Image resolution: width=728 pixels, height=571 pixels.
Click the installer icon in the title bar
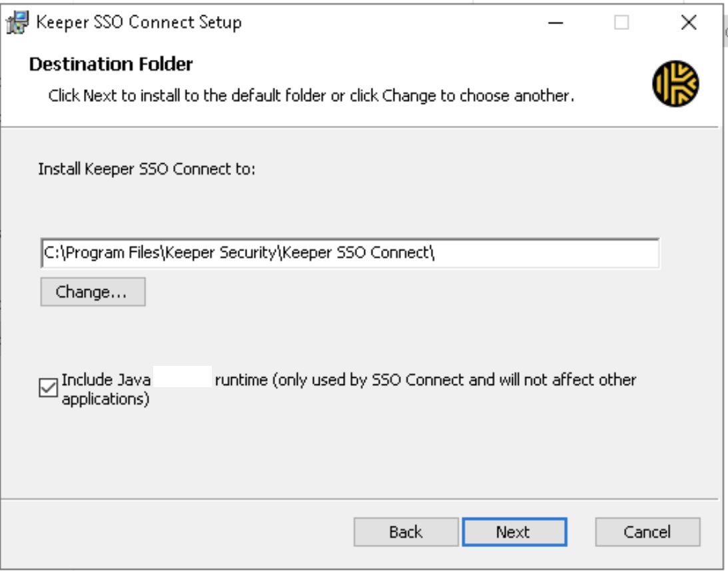[x=19, y=23]
